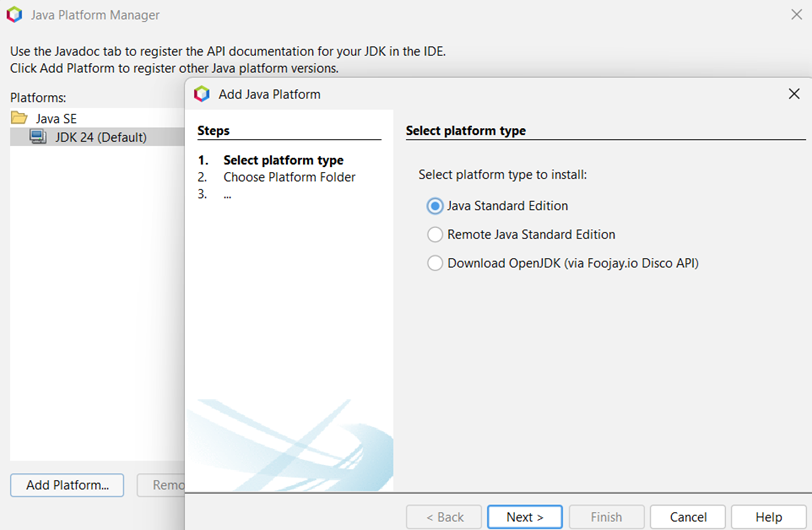Click step 2 'Choose Platform Folder' text
The image size is (812, 530).
[x=289, y=177]
